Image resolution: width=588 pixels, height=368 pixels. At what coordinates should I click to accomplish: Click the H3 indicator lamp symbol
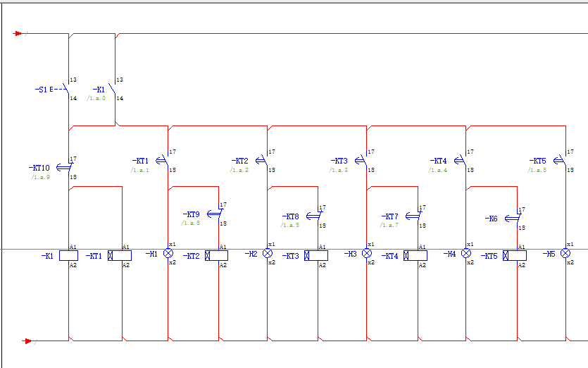(x=367, y=253)
